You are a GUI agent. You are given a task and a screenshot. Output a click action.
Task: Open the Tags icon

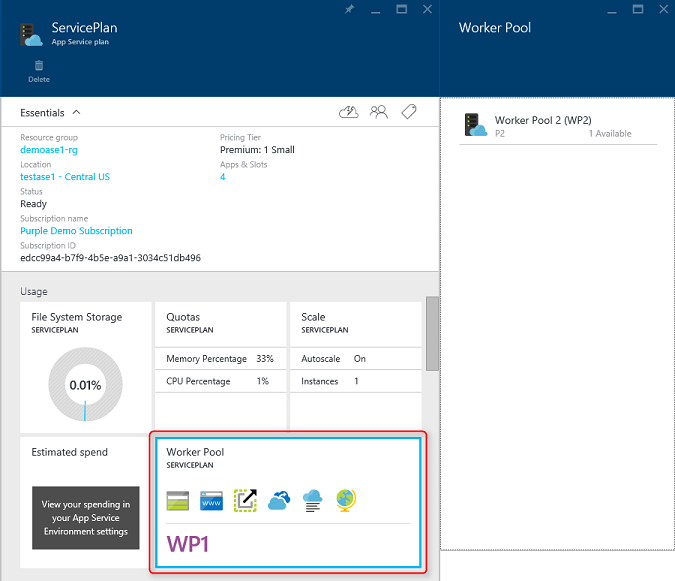[x=409, y=112]
